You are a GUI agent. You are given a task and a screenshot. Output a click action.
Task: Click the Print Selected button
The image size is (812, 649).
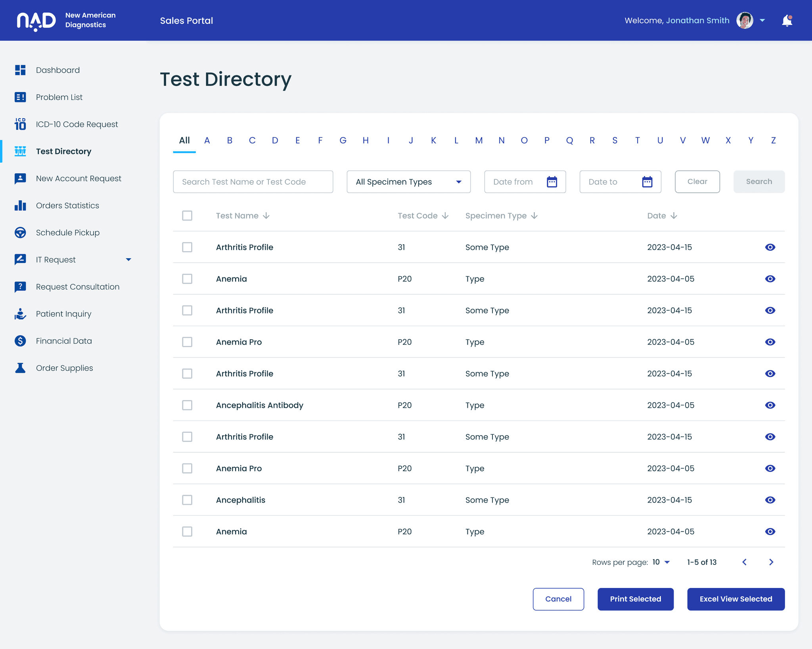(635, 599)
